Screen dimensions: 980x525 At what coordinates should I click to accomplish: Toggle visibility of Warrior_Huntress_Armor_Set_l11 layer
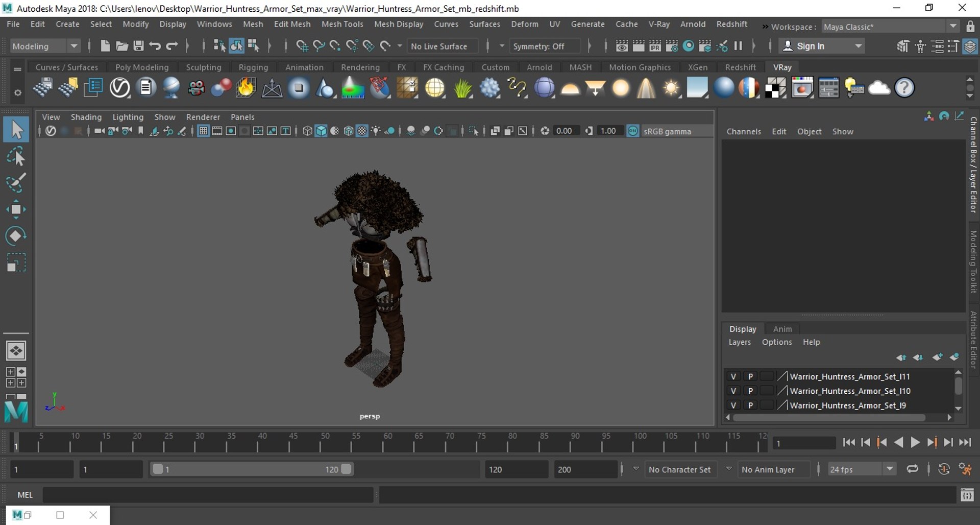point(733,376)
